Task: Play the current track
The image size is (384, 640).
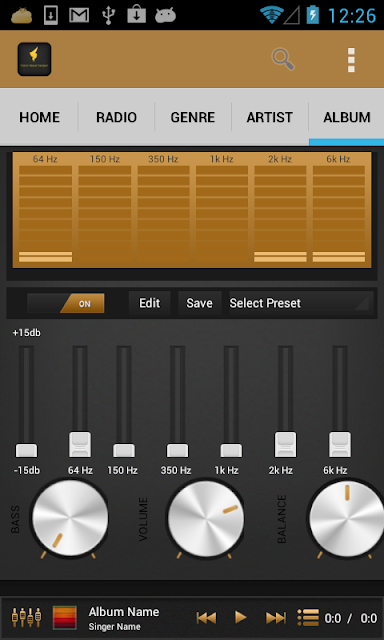Action: pos(241,618)
